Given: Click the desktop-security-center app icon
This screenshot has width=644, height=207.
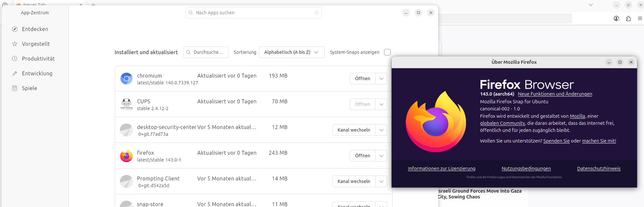Looking at the screenshot, I should (126, 130).
